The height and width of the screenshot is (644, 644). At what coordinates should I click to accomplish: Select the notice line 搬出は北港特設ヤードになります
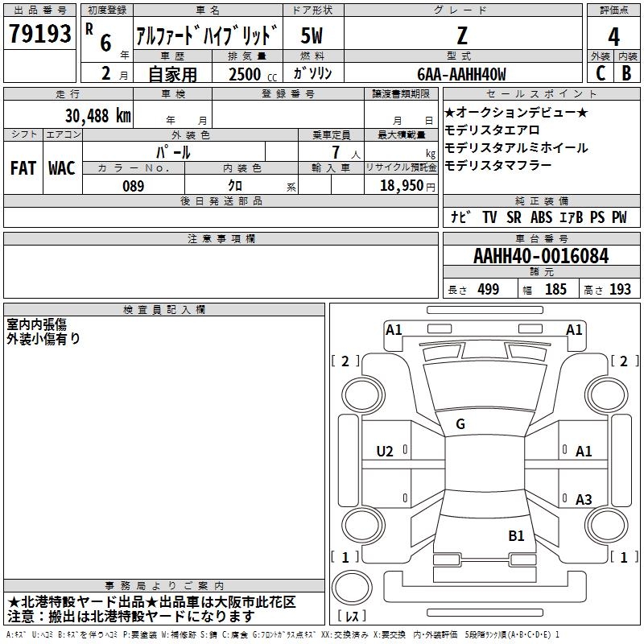tap(151, 617)
